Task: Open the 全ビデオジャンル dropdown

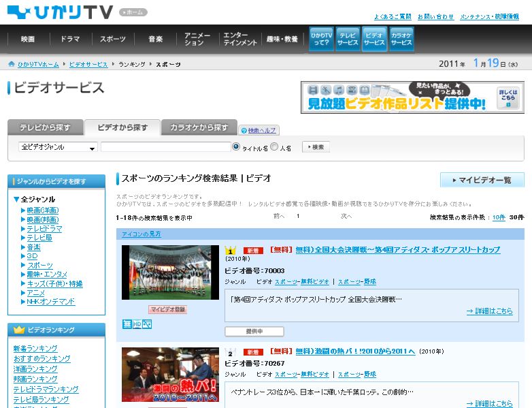Action: [58, 147]
